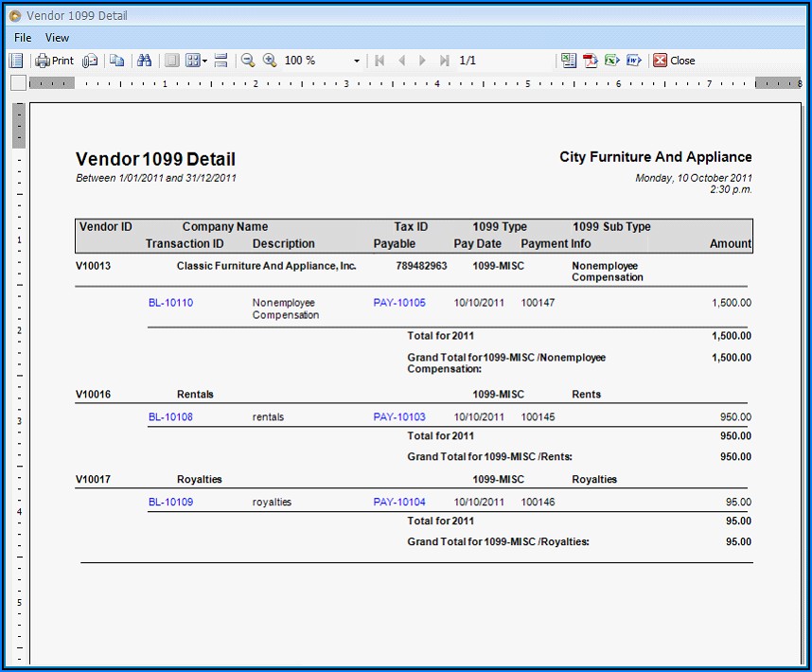The height and width of the screenshot is (672, 812).
Task: Click the copy pages icon
Action: point(117,61)
